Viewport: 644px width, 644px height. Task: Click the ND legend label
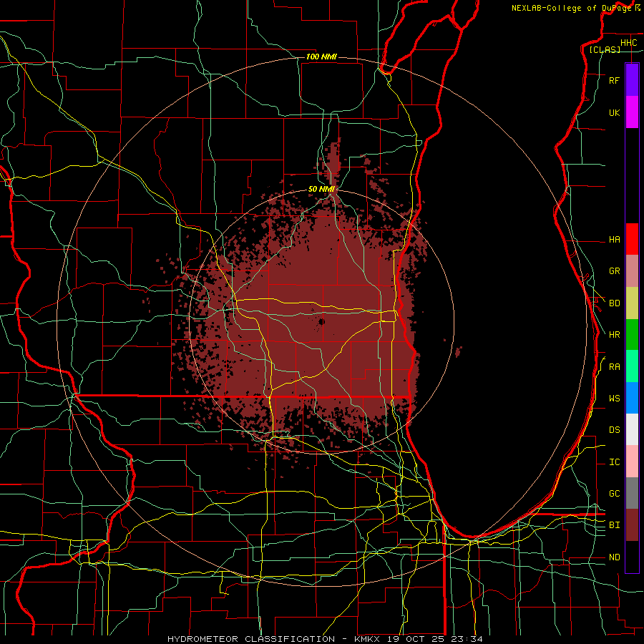tap(614, 557)
